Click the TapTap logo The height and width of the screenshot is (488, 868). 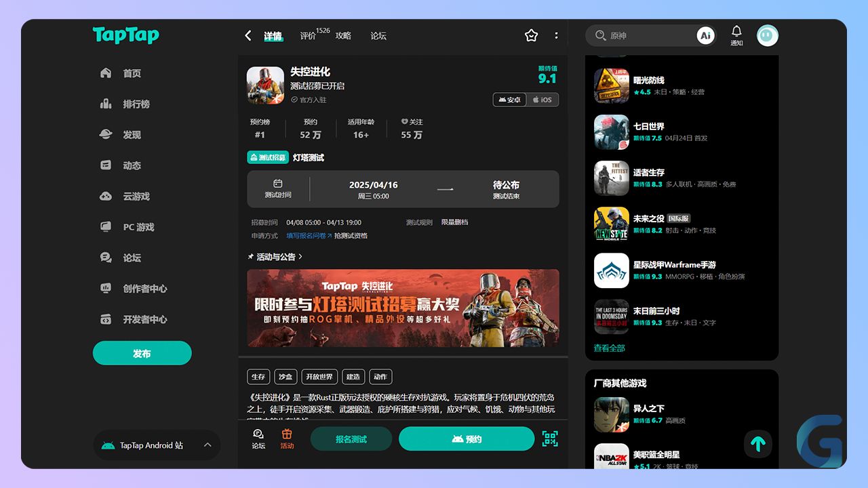(x=126, y=35)
